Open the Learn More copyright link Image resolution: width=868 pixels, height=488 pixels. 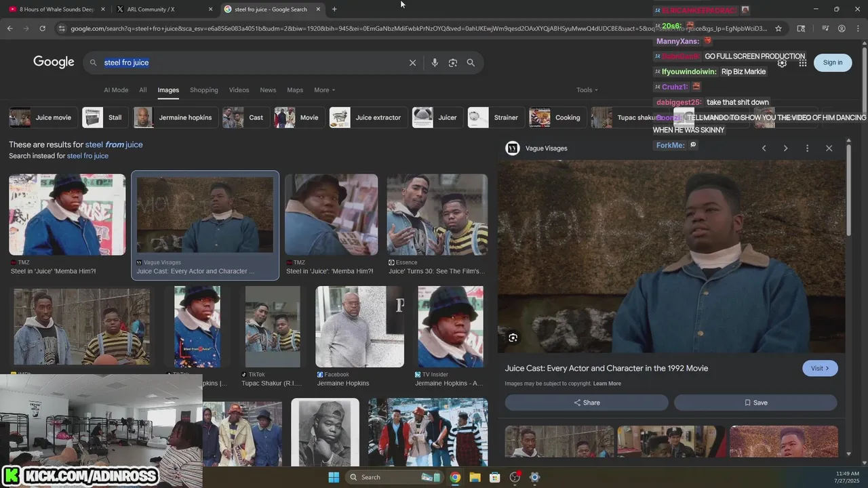click(x=607, y=384)
